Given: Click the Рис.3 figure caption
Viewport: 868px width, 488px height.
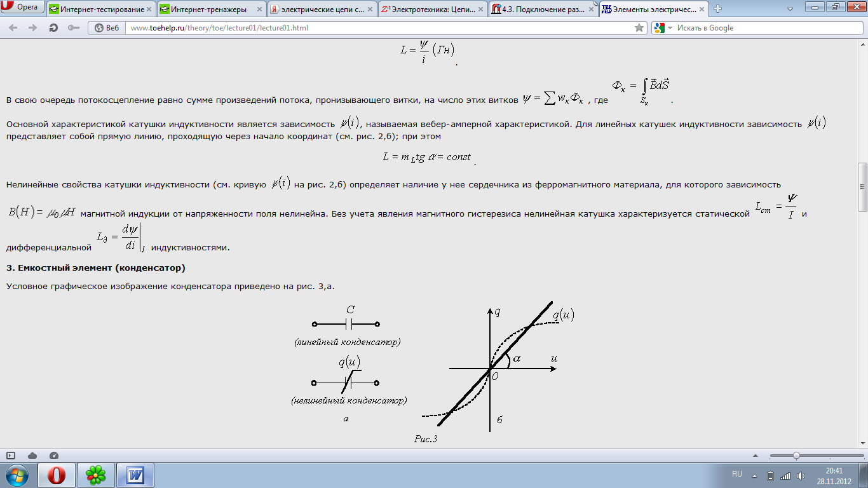Looking at the screenshot, I should pyautogui.click(x=426, y=438).
